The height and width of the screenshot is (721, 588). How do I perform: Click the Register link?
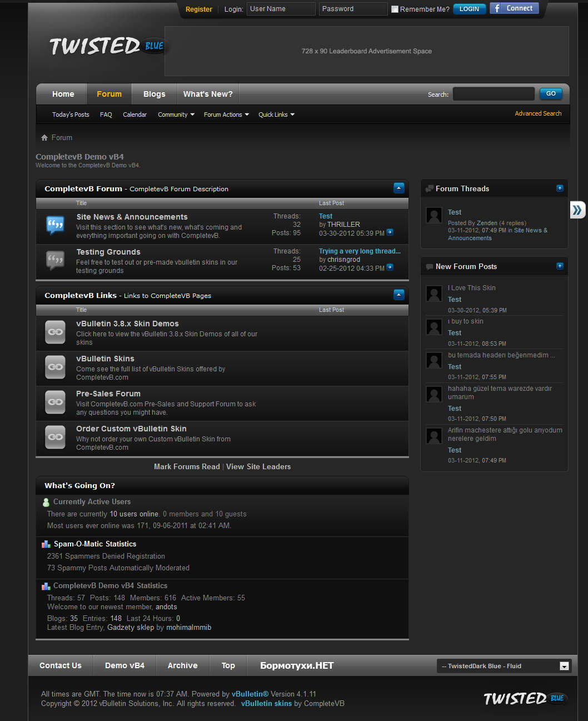point(199,9)
